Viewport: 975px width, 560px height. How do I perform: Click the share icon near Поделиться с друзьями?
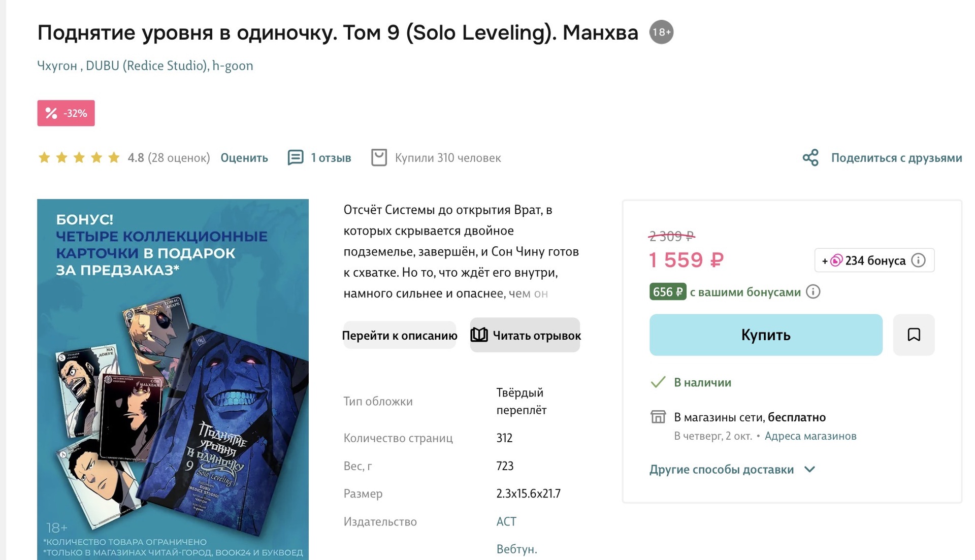810,157
